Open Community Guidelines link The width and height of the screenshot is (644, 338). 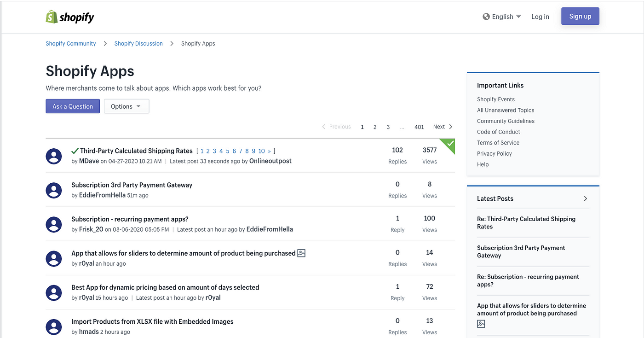(506, 121)
